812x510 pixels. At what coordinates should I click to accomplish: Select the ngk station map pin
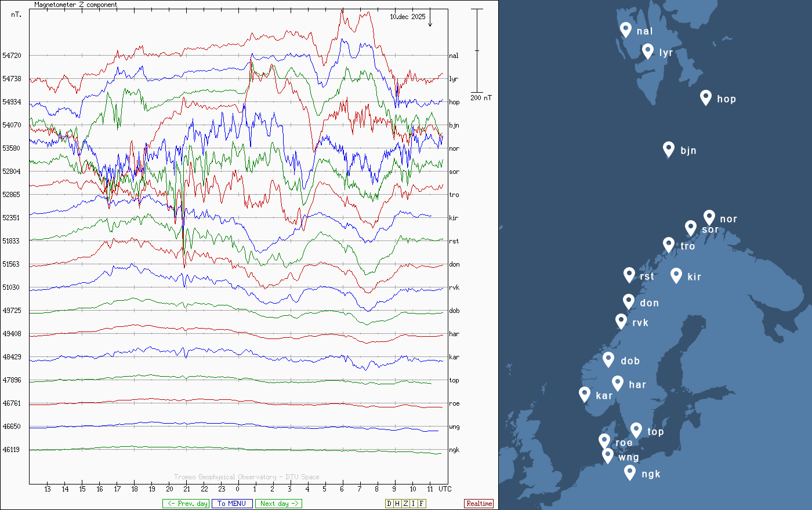(630, 472)
